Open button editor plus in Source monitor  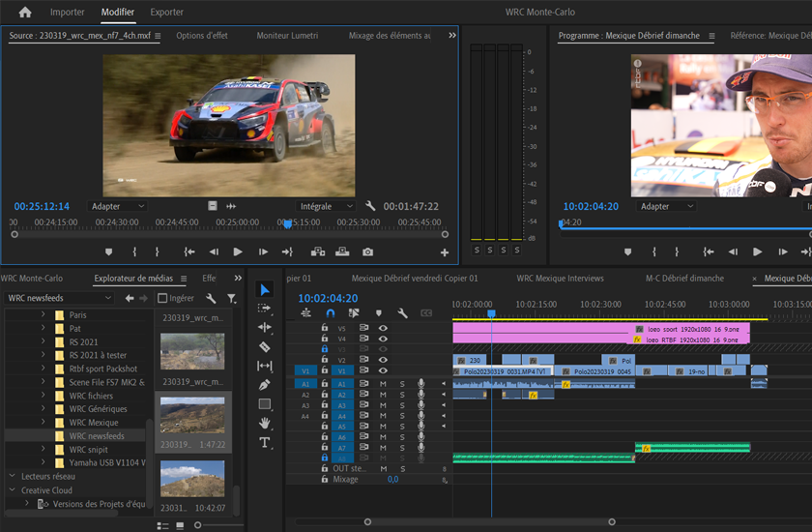(x=445, y=252)
